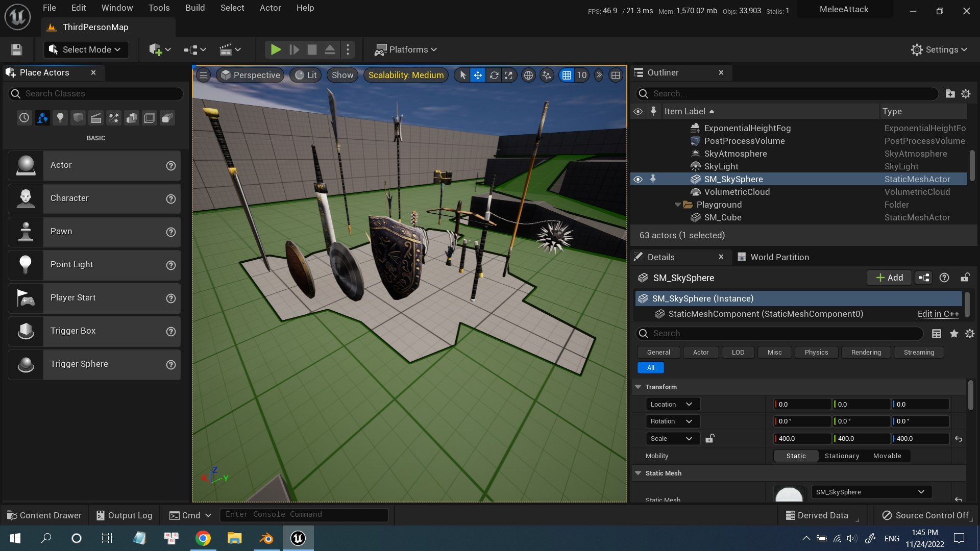Select the All Classes category icon
This screenshot has height=551, width=980.
[167, 118]
